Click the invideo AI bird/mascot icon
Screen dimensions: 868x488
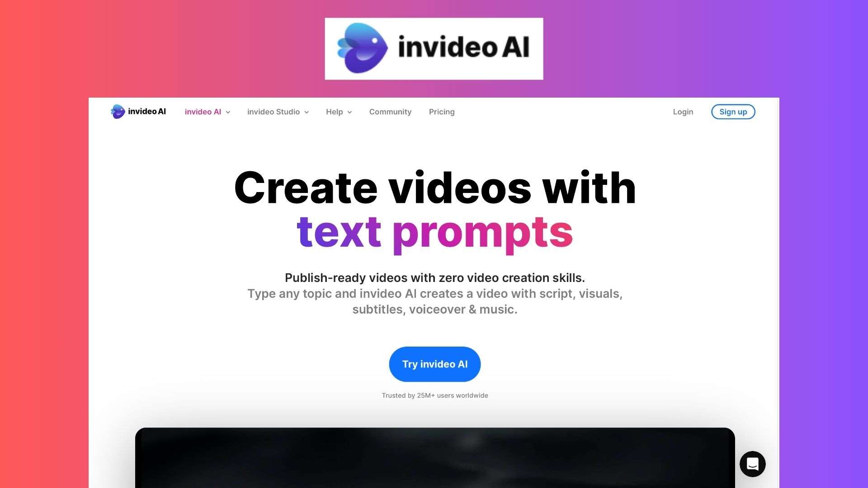(x=118, y=112)
